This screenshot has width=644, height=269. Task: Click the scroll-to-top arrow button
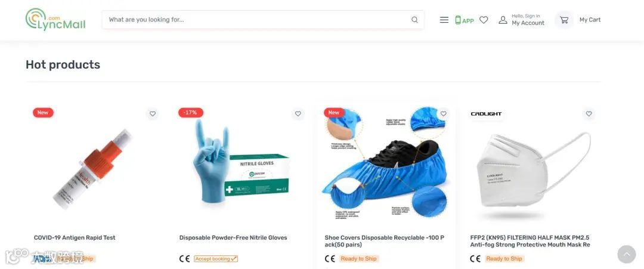tap(626, 254)
